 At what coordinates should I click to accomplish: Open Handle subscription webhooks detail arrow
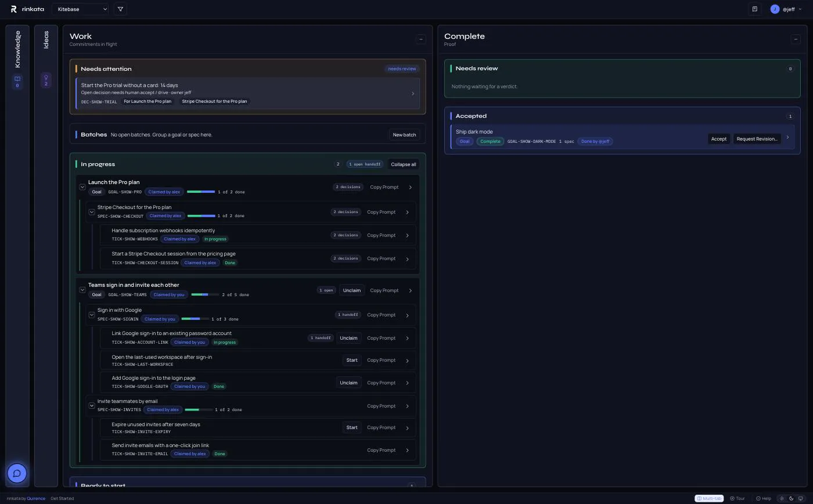[407, 236]
